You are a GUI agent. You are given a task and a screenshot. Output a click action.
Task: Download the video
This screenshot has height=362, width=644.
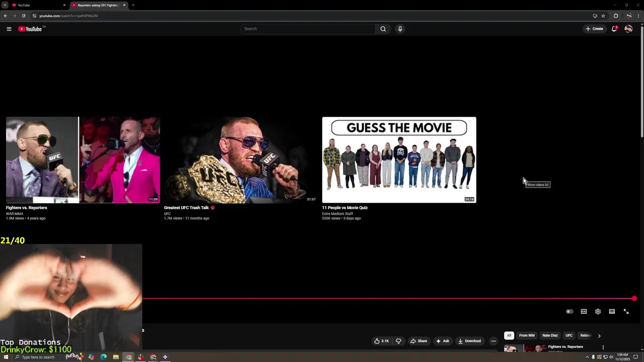(x=470, y=341)
